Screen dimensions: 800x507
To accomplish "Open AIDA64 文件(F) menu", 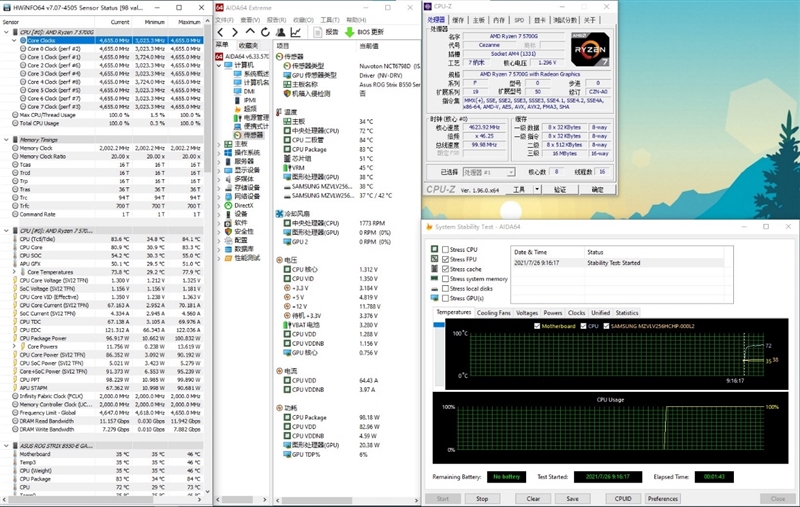I will click(x=224, y=20).
